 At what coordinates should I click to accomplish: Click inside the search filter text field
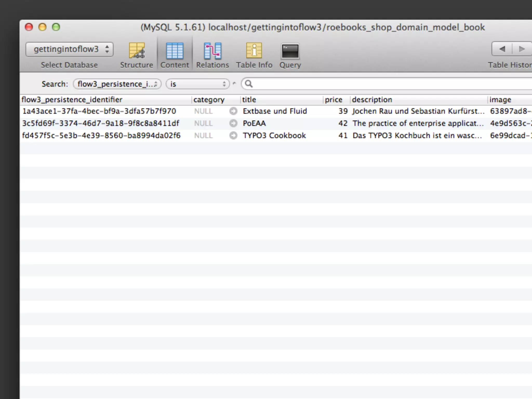[390, 84]
